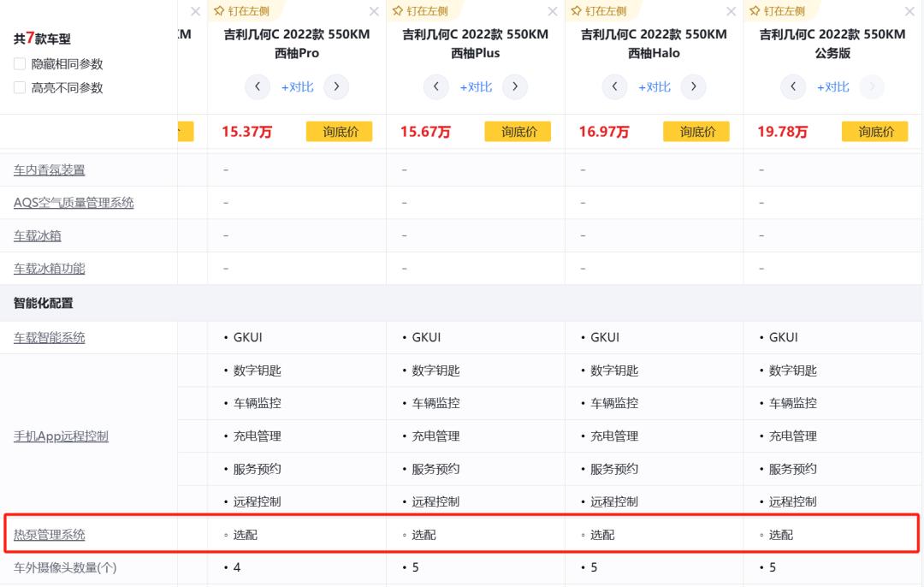Click left arrow under 西柚Pro model
Image resolution: width=924 pixels, height=587 pixels.
[258, 86]
